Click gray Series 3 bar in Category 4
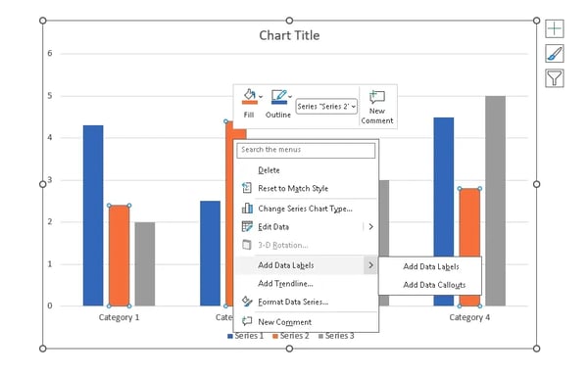The width and height of the screenshot is (588, 375). [495, 201]
